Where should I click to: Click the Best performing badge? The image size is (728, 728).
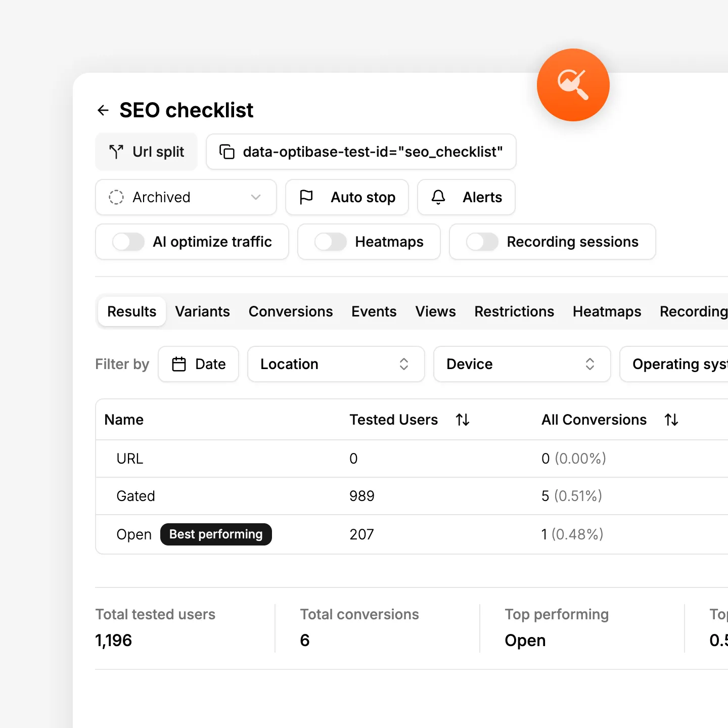(x=216, y=534)
